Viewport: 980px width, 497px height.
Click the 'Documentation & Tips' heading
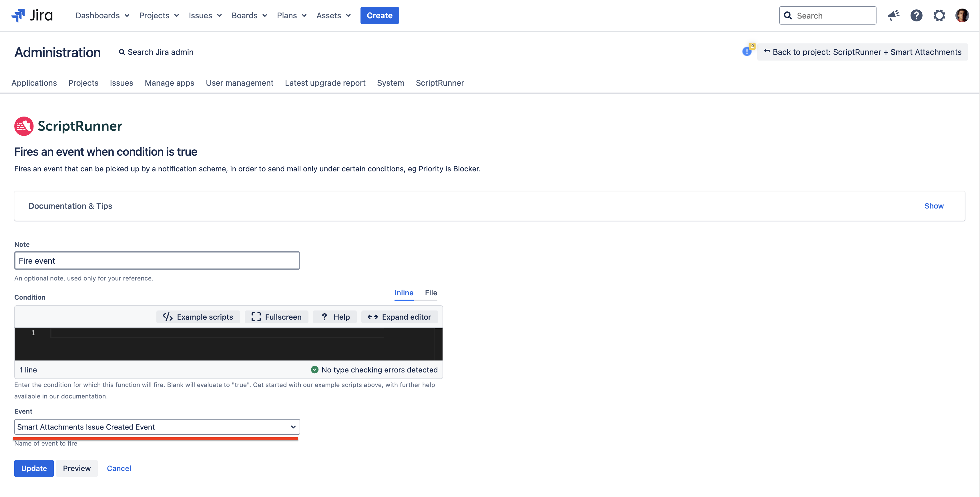tap(70, 206)
